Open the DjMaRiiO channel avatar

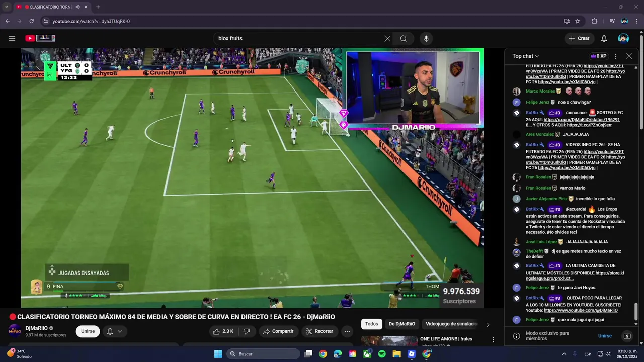tap(15, 331)
